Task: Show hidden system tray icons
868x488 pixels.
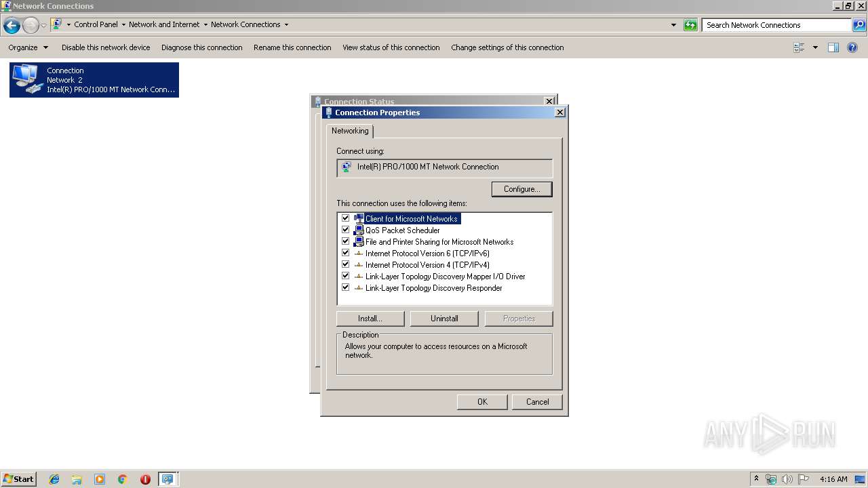Action: click(756, 479)
